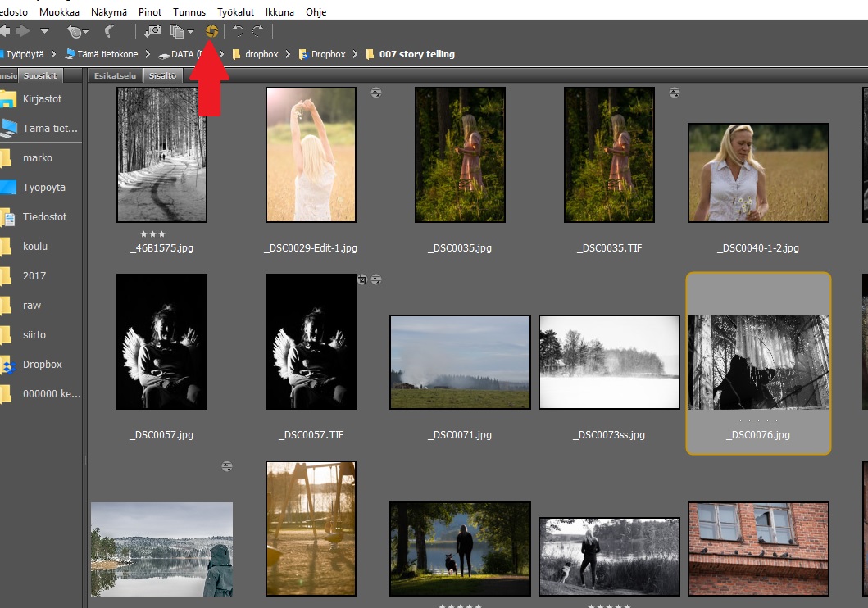Click the Get Photos from Camera icon
The height and width of the screenshot is (608, 868).
coord(152,31)
